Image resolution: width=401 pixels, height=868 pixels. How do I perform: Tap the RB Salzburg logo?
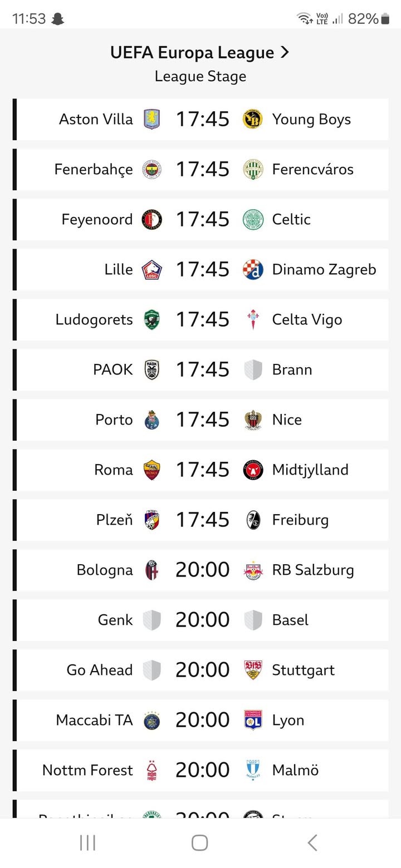pyautogui.click(x=253, y=570)
